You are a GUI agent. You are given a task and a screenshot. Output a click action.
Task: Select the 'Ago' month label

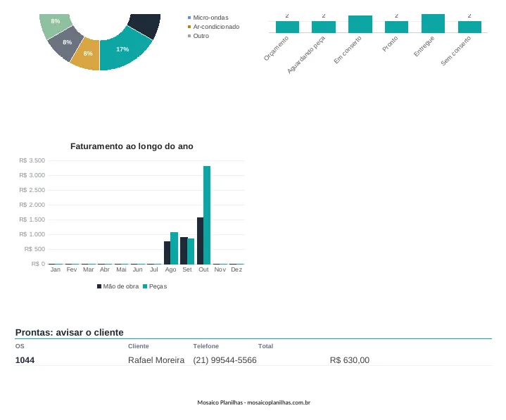[170, 269]
